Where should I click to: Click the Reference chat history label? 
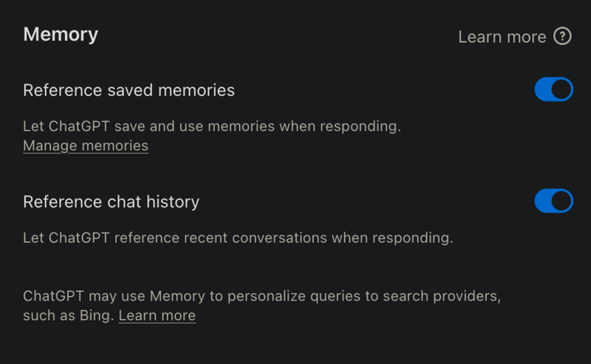(111, 202)
